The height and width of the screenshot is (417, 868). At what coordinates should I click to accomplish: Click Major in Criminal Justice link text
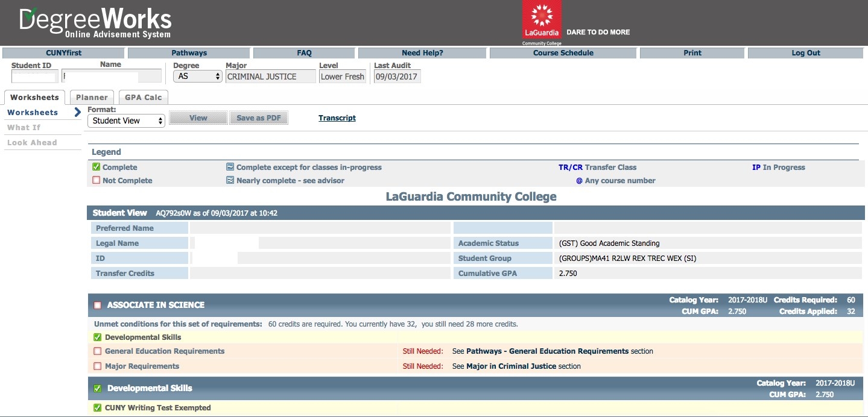(x=512, y=366)
